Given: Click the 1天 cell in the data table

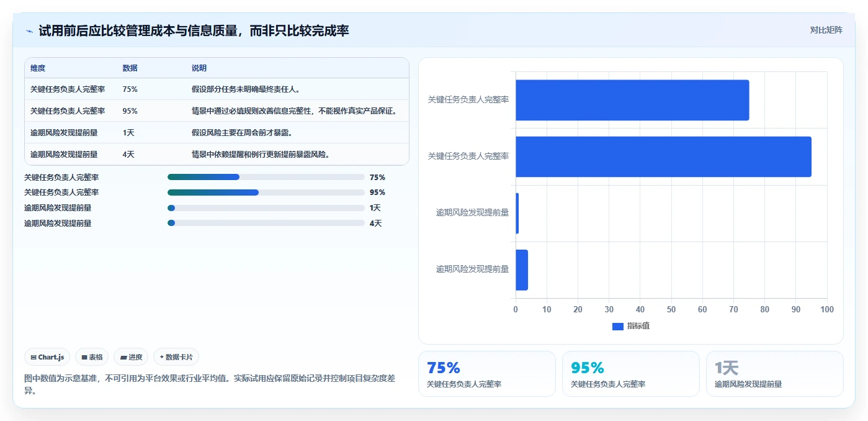Looking at the screenshot, I should pyautogui.click(x=128, y=133).
